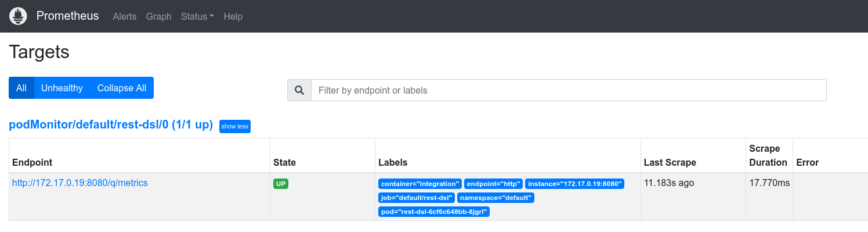The image size is (868, 232).
Task: Open the 172.17.0.19:8080/q/metrics endpoint link
Action: (80, 183)
